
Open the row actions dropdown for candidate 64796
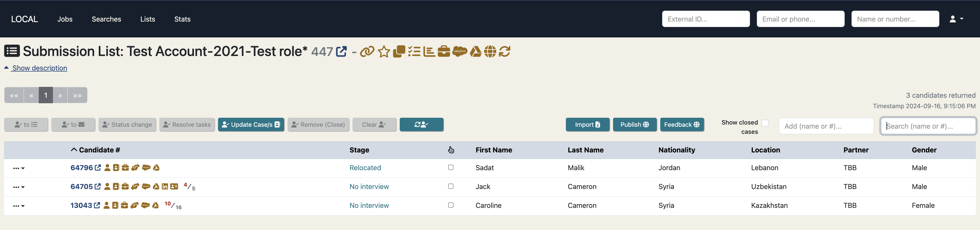(x=19, y=168)
